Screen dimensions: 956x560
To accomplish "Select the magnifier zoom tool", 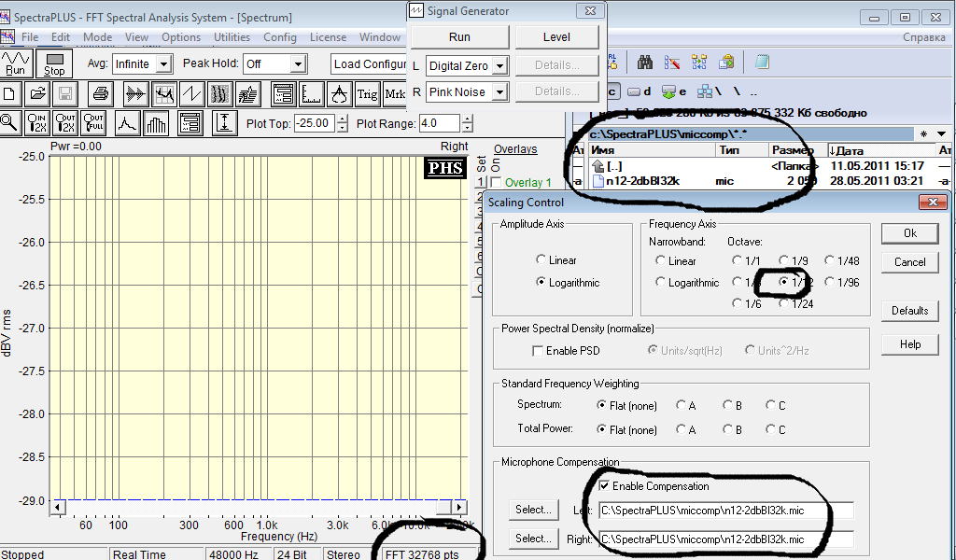I will coord(9,123).
